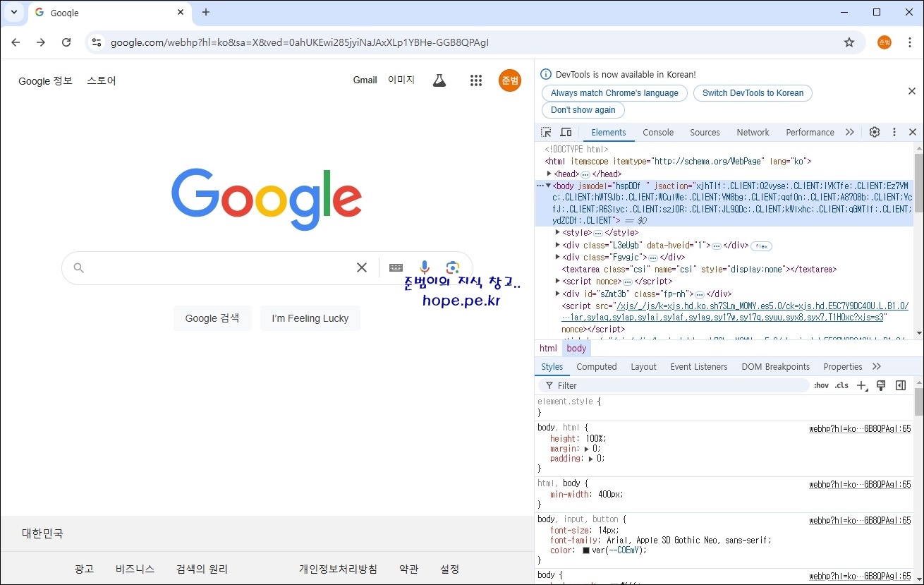Expand the head element node
Image resolution: width=924 pixels, height=585 pixels.
(549, 174)
